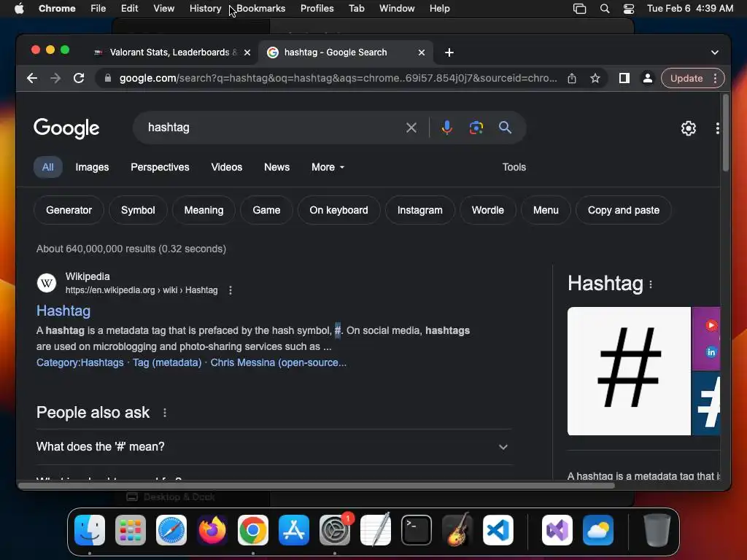Select the On keyboard filter chip
This screenshot has width=747, height=560.
pyautogui.click(x=338, y=210)
